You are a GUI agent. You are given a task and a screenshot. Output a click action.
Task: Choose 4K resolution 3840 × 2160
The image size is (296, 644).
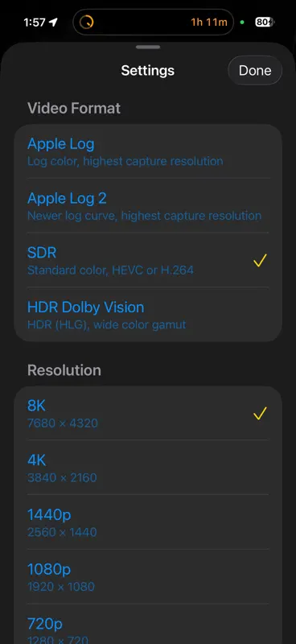point(148,468)
